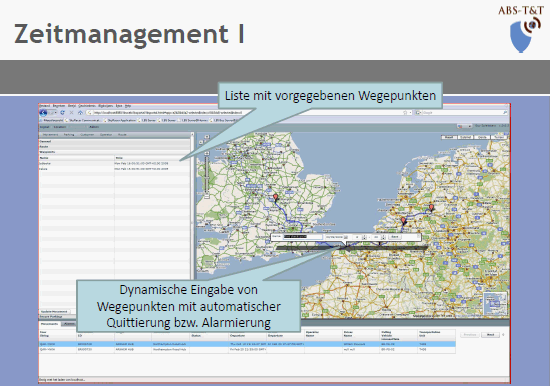Screen dimensions: 550x386
Task: Switch to the Customer tab
Action: [87, 135]
